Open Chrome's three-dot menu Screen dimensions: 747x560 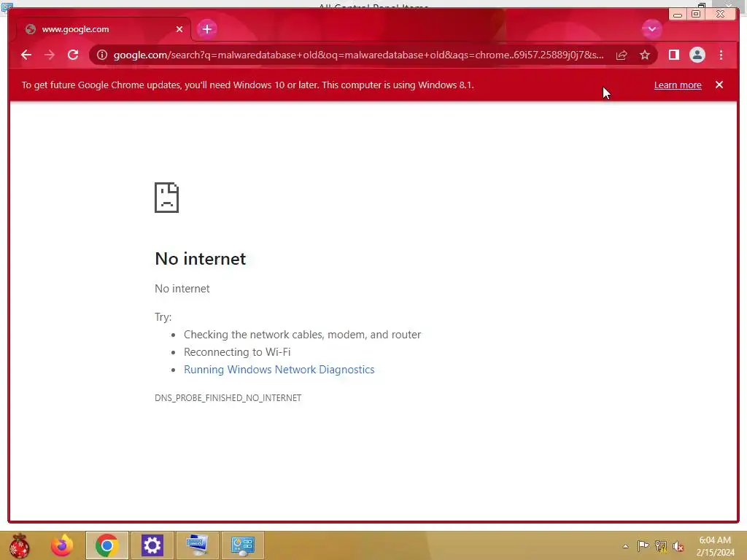click(x=721, y=55)
